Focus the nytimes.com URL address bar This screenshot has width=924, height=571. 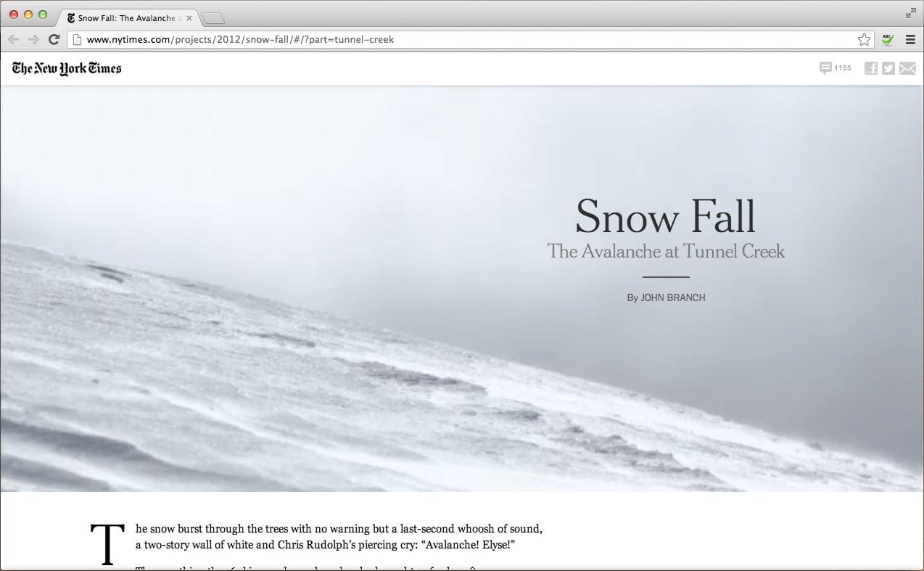[464, 40]
